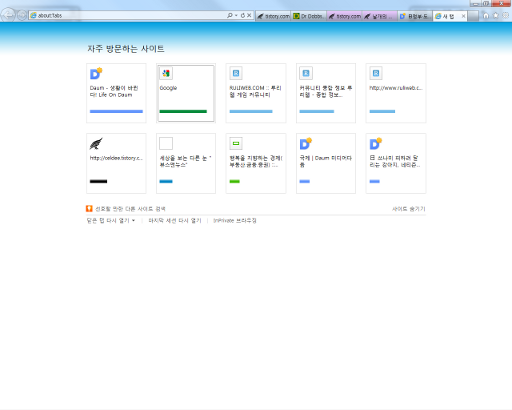The image size is (512, 410).
Task: Click the 마지막 세션 다시 열기 link
Action: (x=175, y=221)
